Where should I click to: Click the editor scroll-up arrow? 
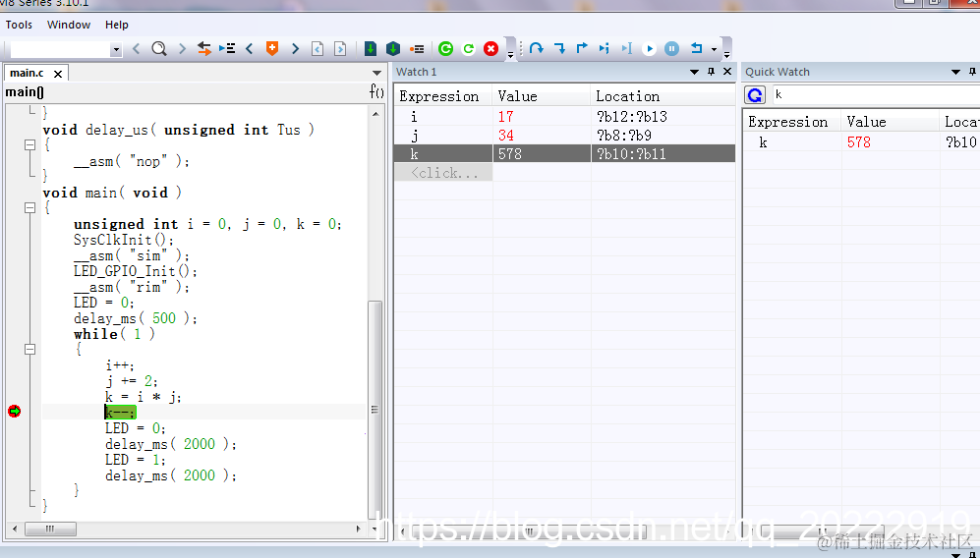click(375, 114)
